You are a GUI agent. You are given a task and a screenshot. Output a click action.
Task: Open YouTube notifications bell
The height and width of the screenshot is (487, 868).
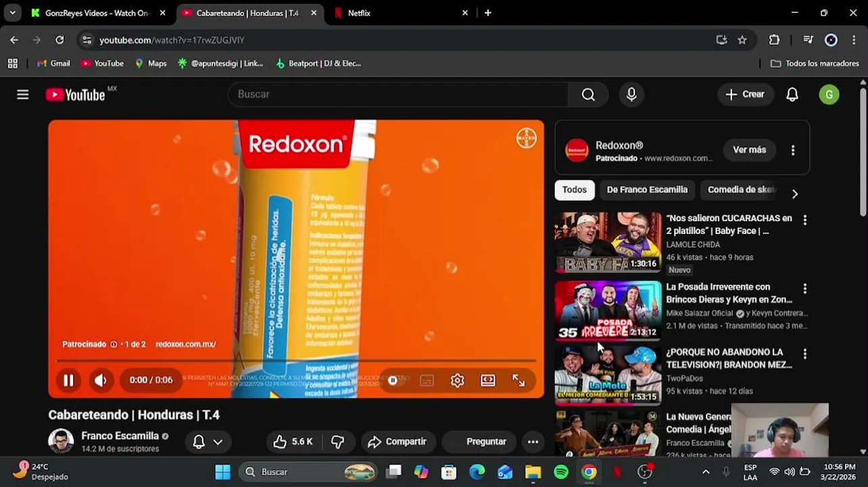tap(792, 95)
